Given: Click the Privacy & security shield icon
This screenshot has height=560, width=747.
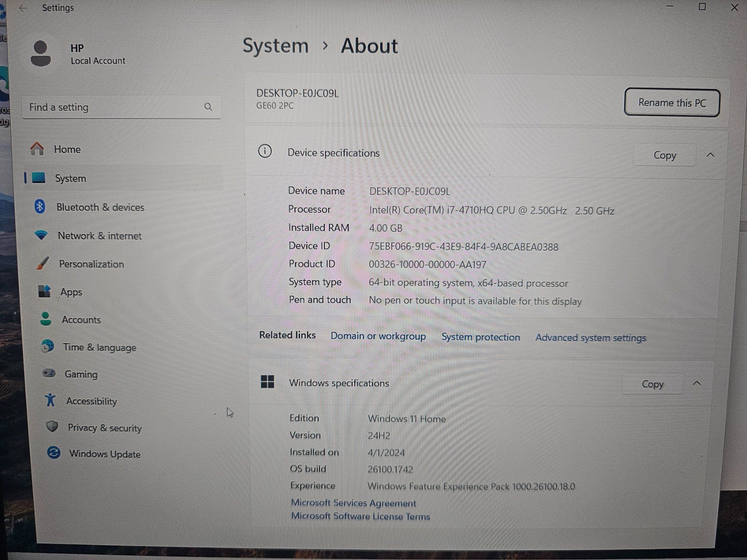Looking at the screenshot, I should (52, 426).
